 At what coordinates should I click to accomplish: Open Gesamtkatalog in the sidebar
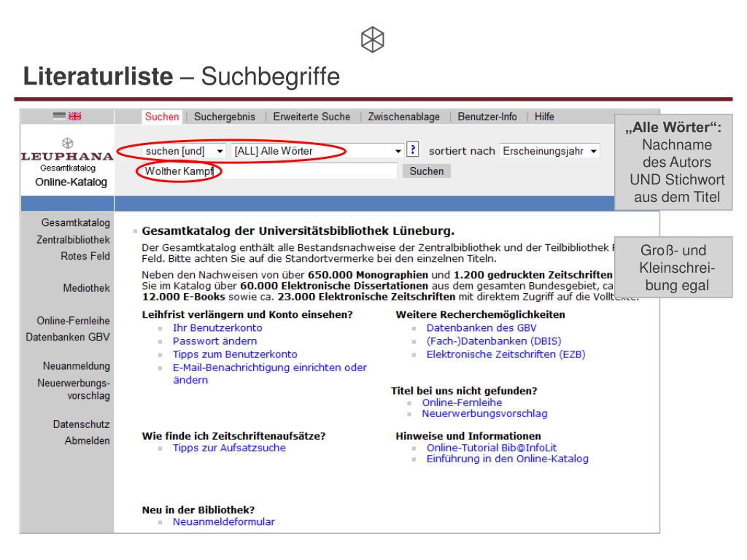[75, 222]
